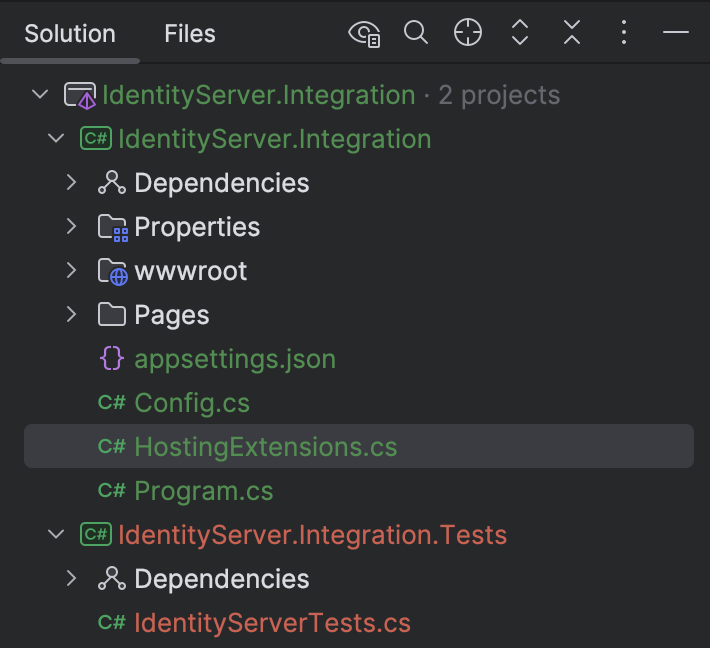Click the locate-in-solution crosshair icon
Image resolution: width=710 pixels, height=648 pixels.
tap(468, 33)
